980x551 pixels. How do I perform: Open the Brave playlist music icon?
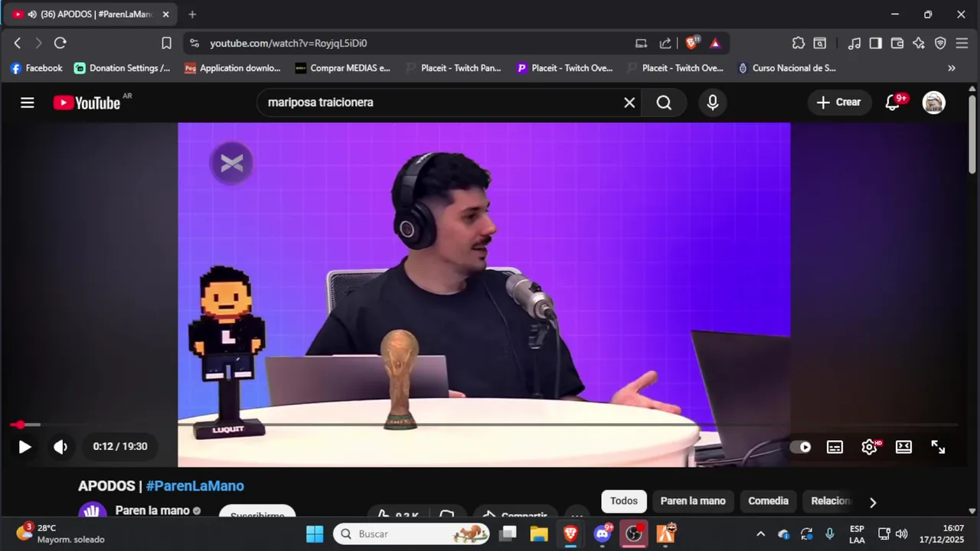tap(854, 43)
